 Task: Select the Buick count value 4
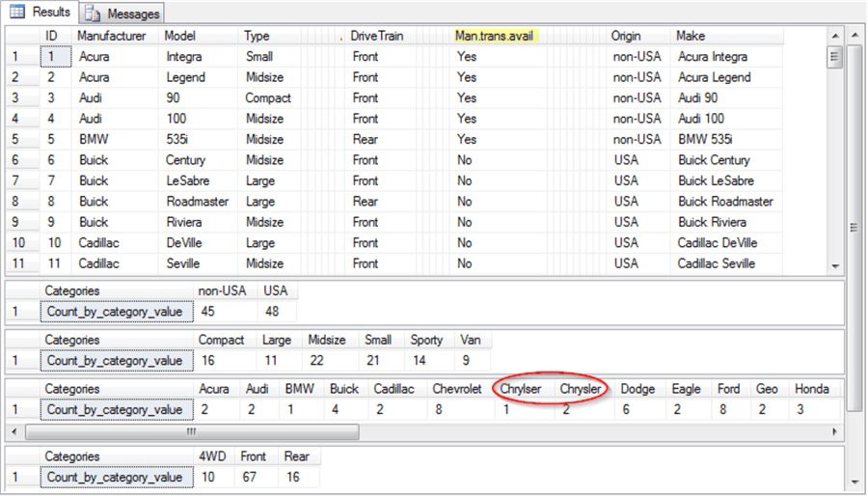[346, 410]
